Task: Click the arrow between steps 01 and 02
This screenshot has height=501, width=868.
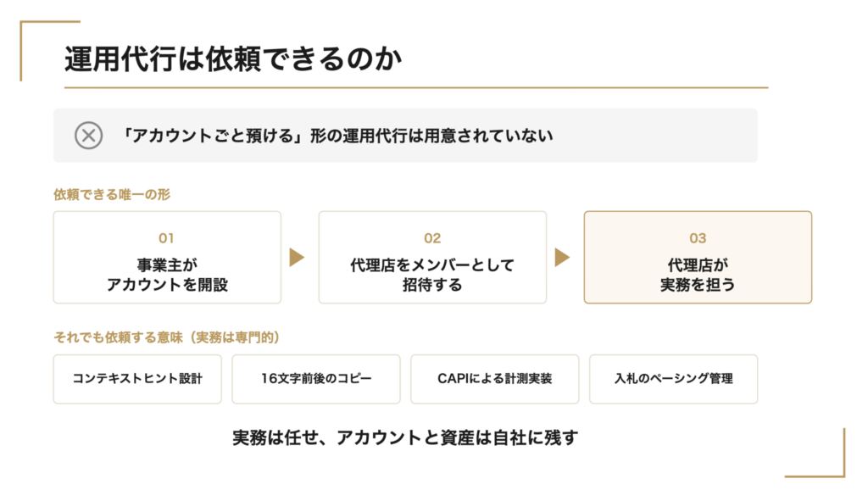Action: tap(298, 258)
